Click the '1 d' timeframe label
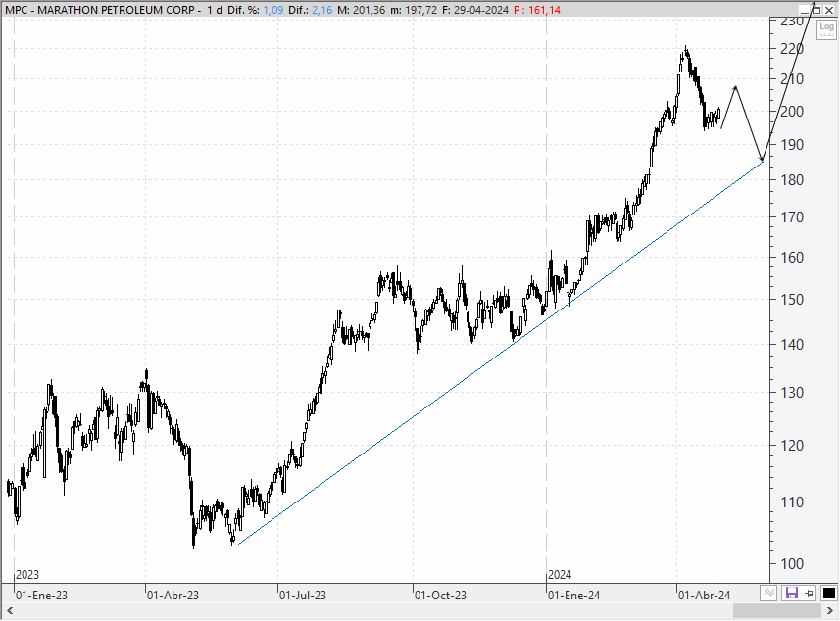The height and width of the screenshot is (621, 840). pyautogui.click(x=215, y=10)
